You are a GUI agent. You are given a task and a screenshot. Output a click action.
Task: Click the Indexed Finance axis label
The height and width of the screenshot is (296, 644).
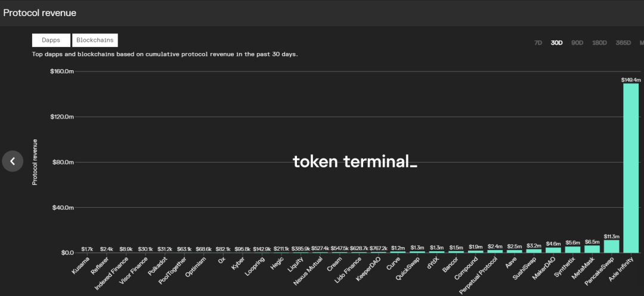coord(112,273)
